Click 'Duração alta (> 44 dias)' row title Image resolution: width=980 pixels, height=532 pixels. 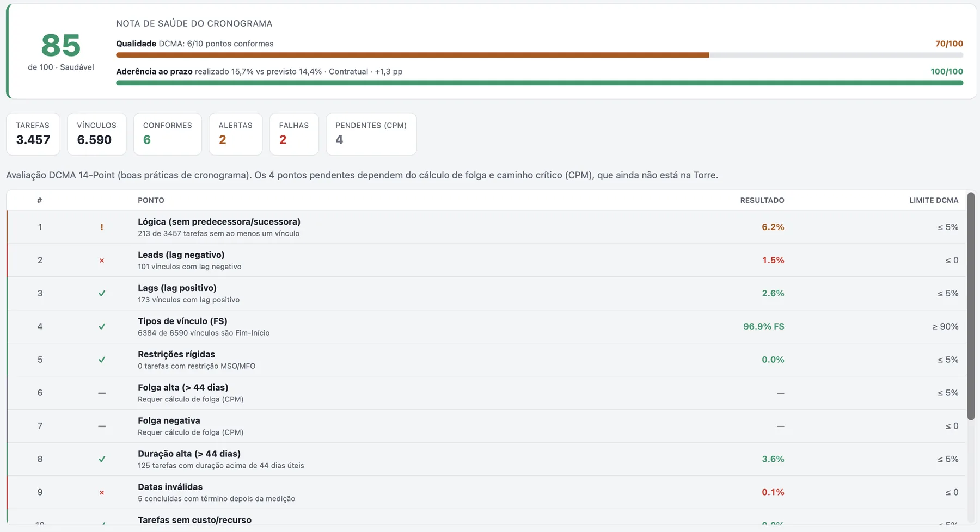(189, 454)
